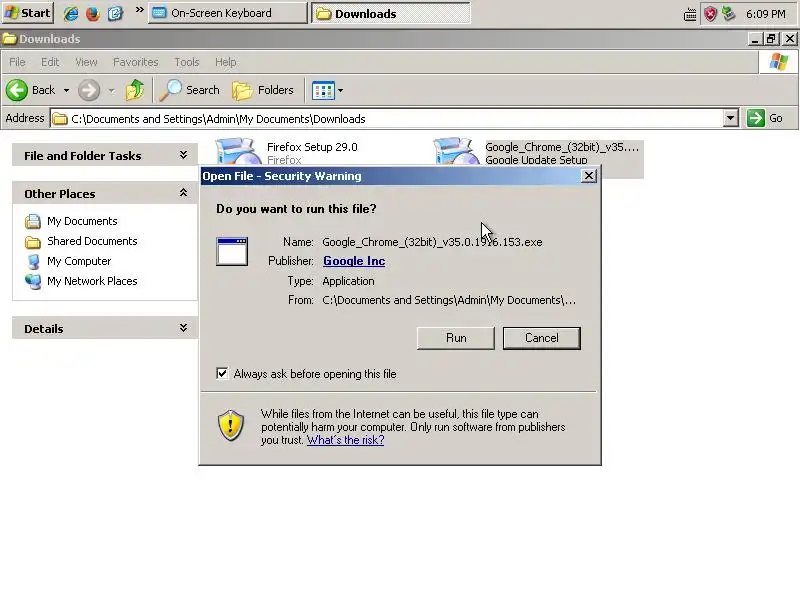Go up one folder level
This screenshot has height=600, width=800.
click(x=135, y=90)
